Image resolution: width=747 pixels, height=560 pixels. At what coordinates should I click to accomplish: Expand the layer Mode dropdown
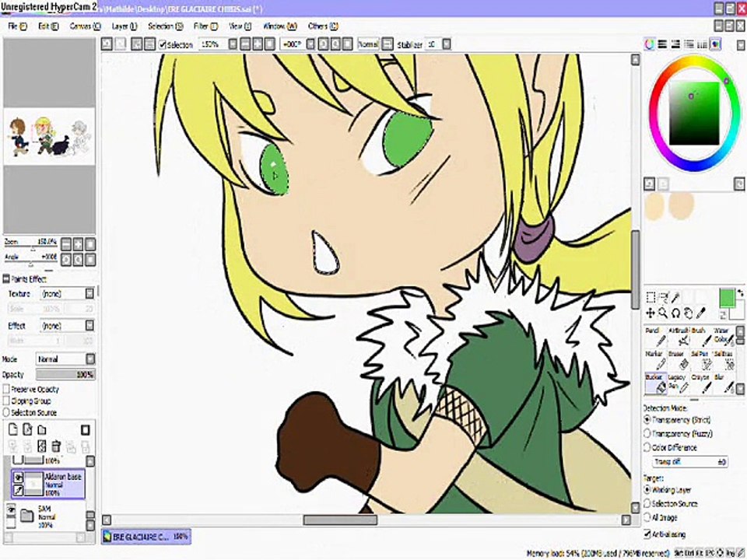click(x=65, y=359)
